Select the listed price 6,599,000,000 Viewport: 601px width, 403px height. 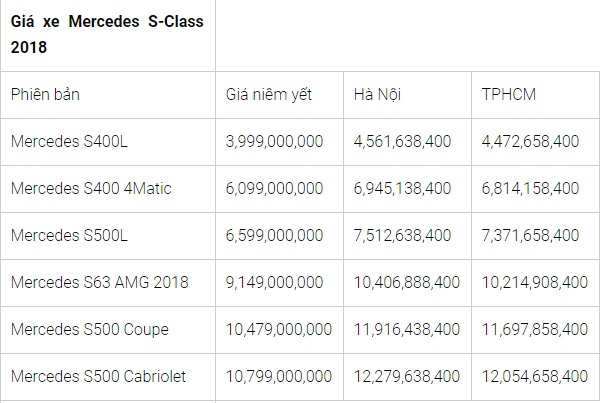(275, 235)
